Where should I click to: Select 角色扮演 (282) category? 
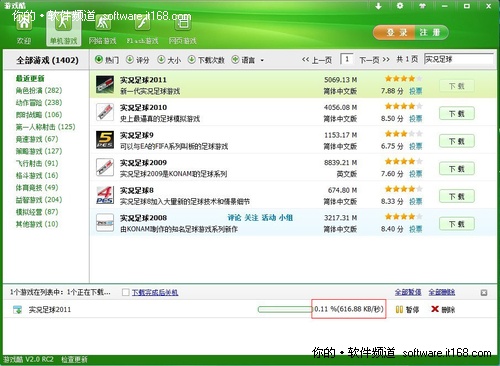click(39, 90)
